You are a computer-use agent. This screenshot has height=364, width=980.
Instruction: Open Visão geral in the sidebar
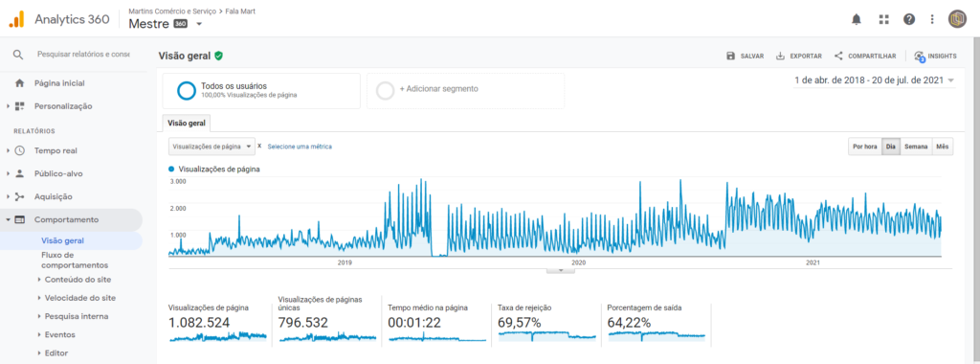[62, 240]
